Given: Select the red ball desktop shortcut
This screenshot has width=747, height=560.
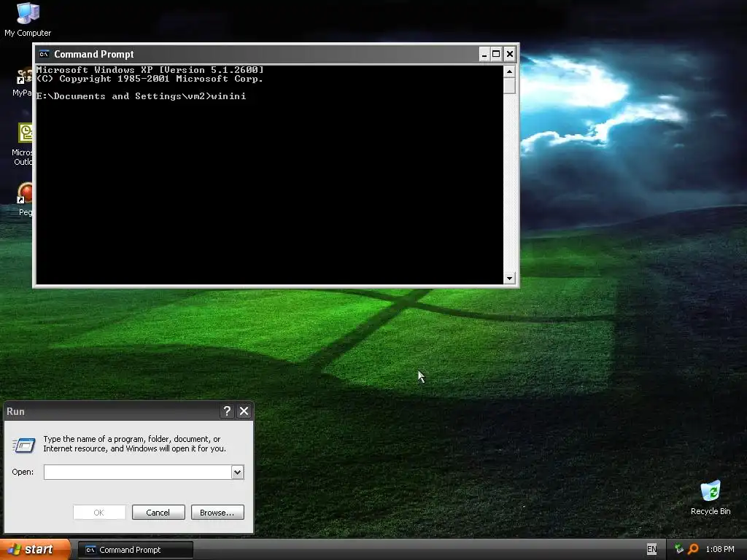Looking at the screenshot, I should pos(25,198).
